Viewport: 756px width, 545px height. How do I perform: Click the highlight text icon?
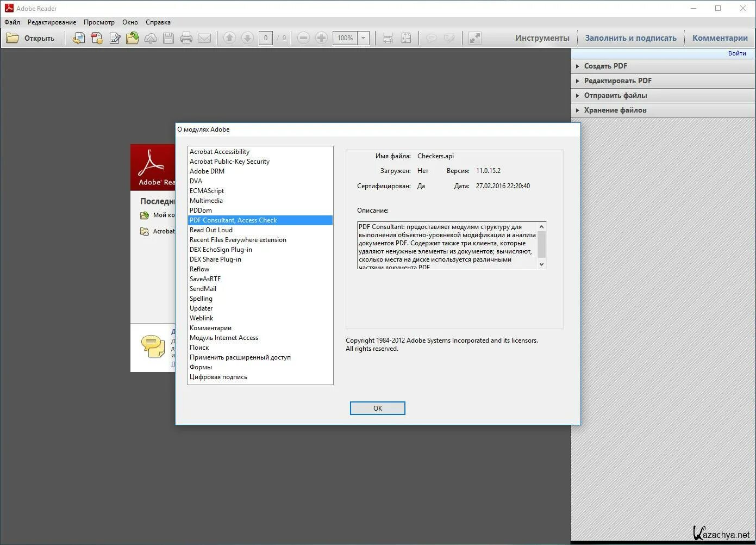coord(449,38)
